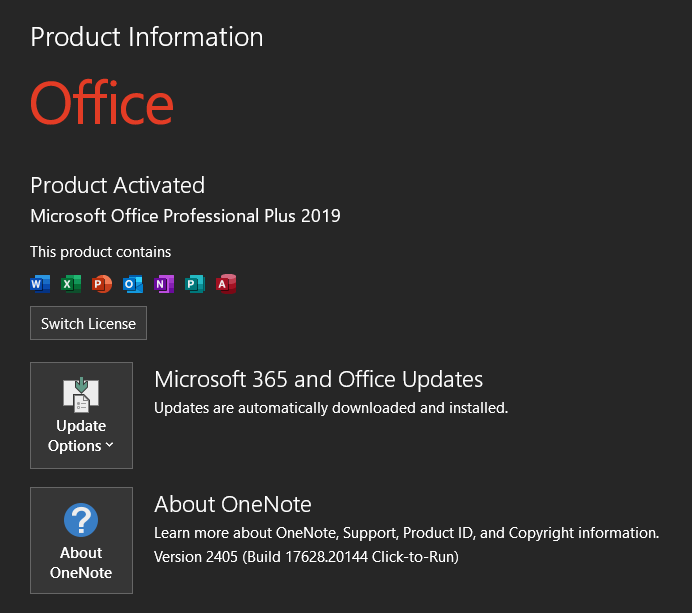Click 'Learn more about OneNote, Support' description
692x613 pixels.
tap(406, 533)
